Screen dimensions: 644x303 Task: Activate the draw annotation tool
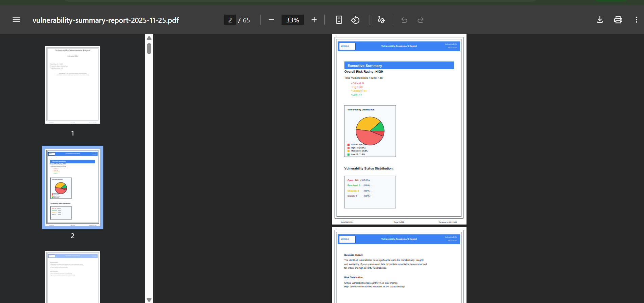pyautogui.click(x=382, y=20)
